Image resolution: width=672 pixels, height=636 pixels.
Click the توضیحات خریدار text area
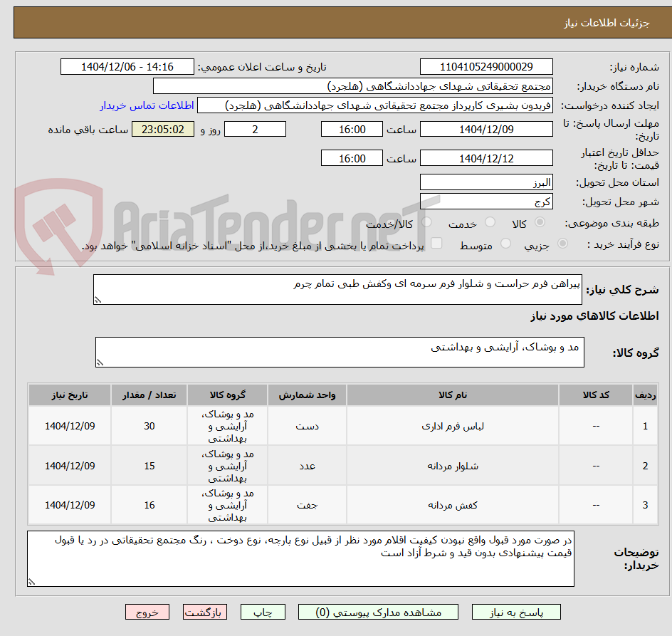(x=300, y=559)
